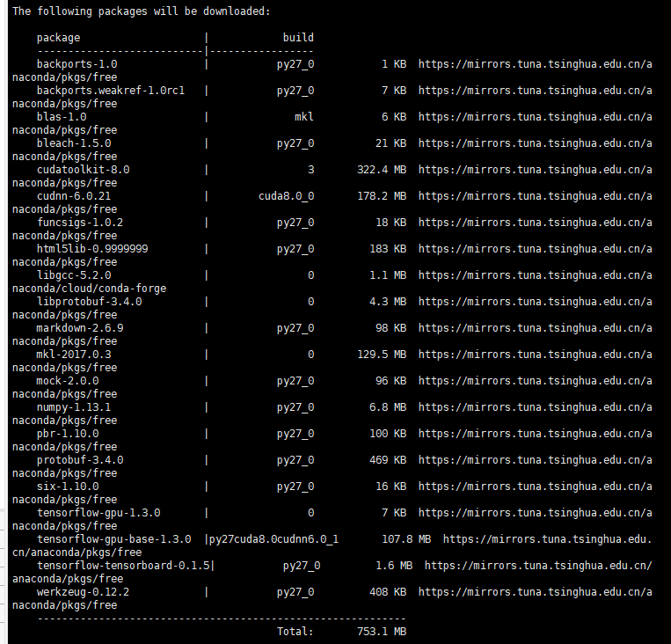Click the tensorflow-gpu-base-1.3.0 package name
671x644 pixels.
[113, 539]
